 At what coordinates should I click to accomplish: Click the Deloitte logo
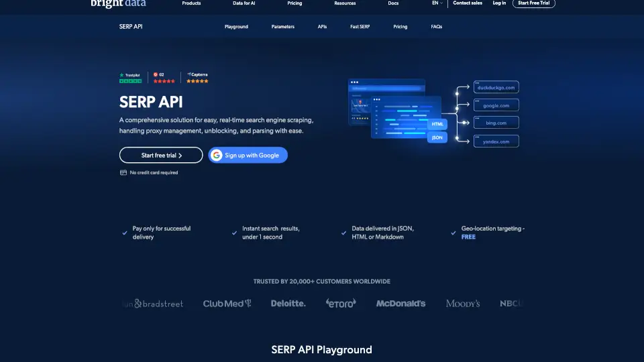click(288, 303)
